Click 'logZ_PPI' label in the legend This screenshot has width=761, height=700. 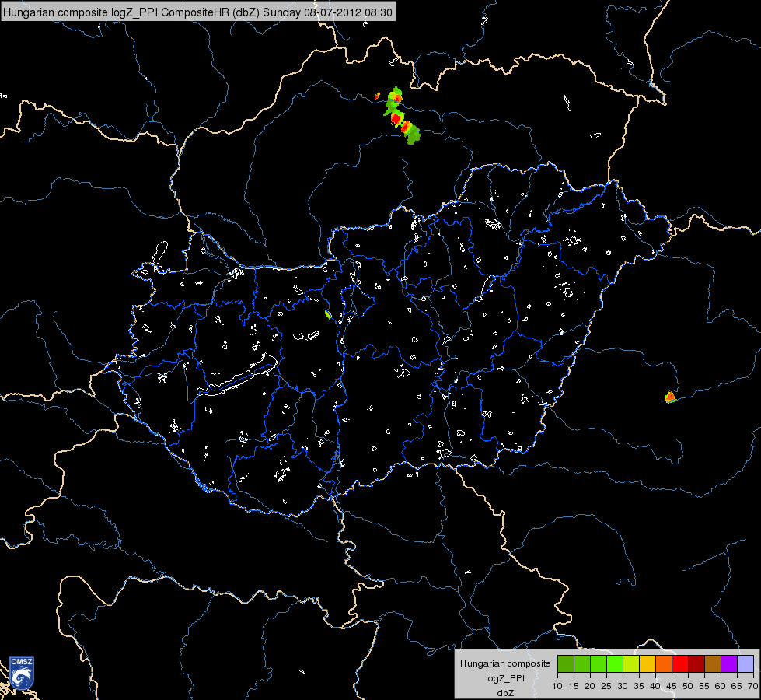click(x=505, y=678)
